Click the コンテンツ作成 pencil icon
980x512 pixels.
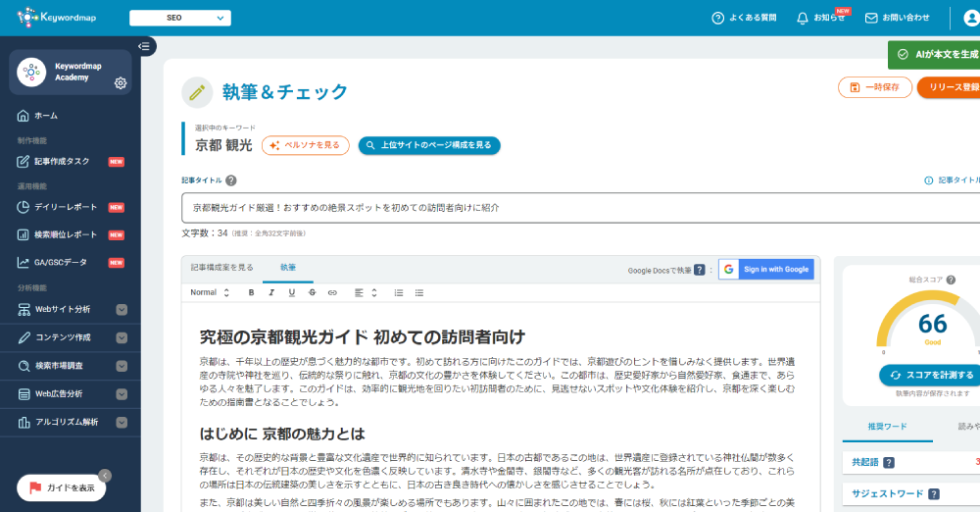pos(24,338)
